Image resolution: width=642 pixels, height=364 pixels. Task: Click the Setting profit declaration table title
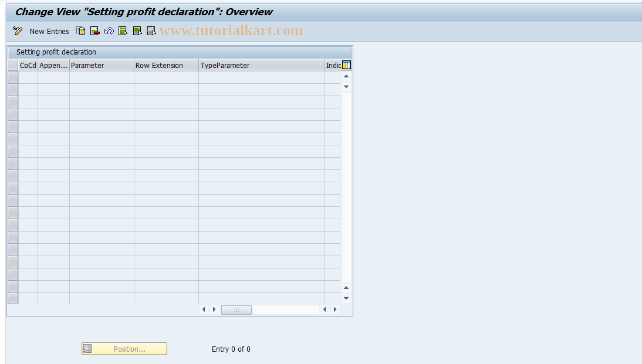pyautogui.click(x=56, y=52)
